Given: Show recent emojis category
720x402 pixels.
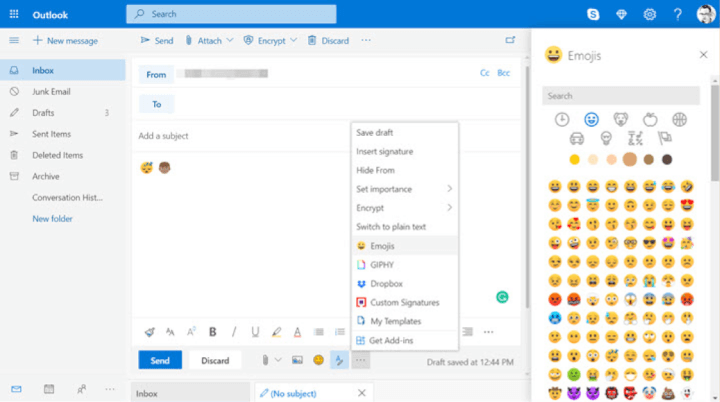Looking at the screenshot, I should click(x=562, y=119).
